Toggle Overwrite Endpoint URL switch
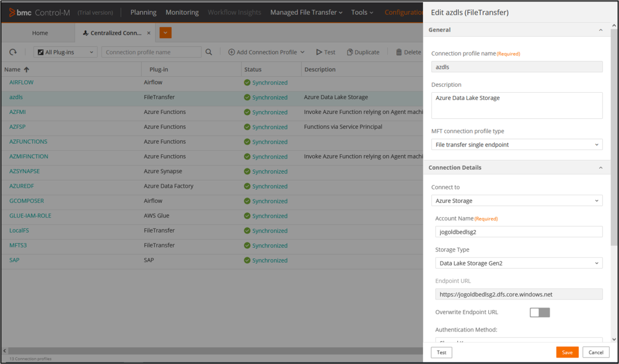Viewport: 619px width, 364px height. [x=539, y=312]
